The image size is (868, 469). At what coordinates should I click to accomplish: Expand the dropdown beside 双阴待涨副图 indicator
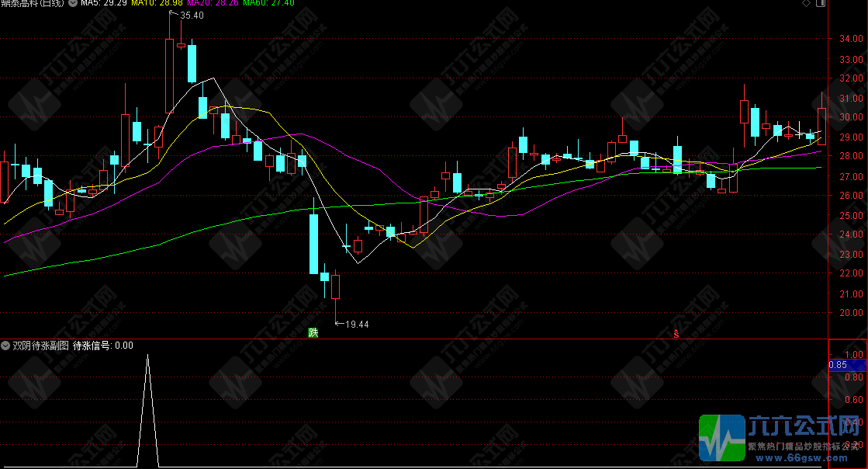point(5,346)
